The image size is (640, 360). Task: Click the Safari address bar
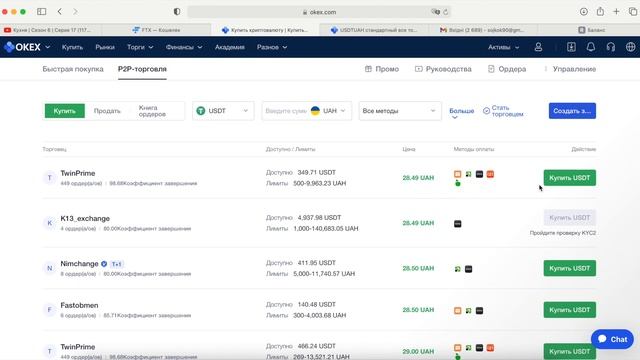[x=319, y=12]
